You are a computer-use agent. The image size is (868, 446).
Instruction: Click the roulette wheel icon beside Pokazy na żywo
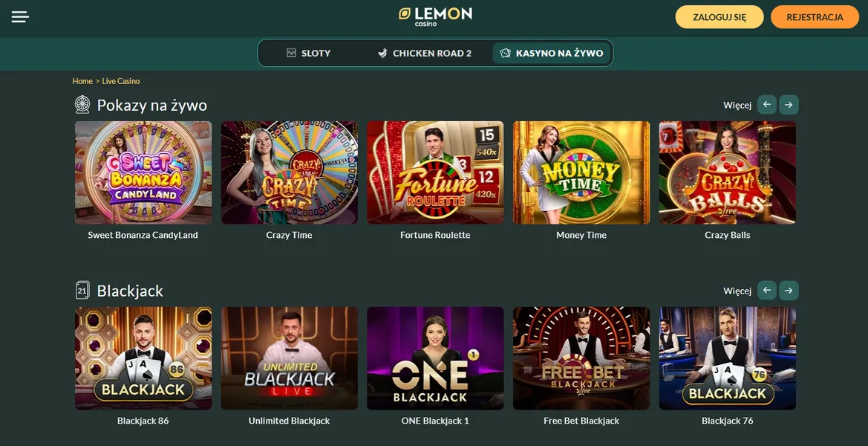82,105
